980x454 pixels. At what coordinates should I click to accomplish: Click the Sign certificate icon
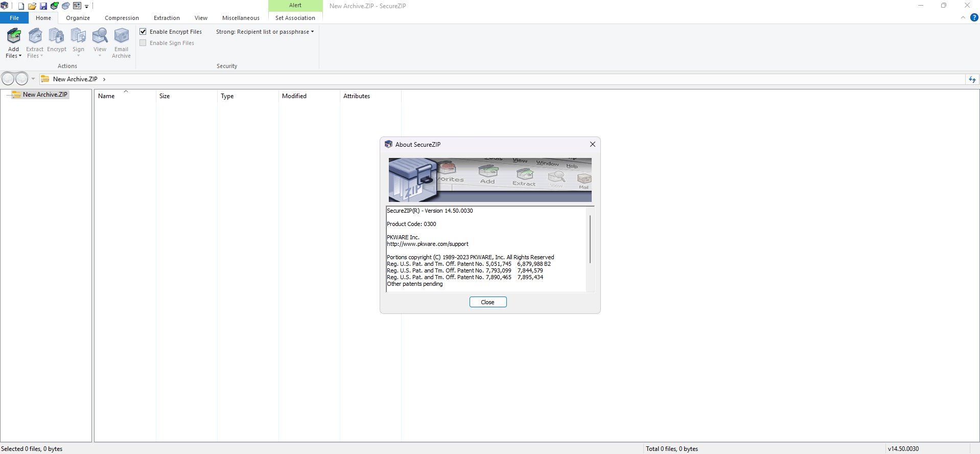click(x=78, y=37)
